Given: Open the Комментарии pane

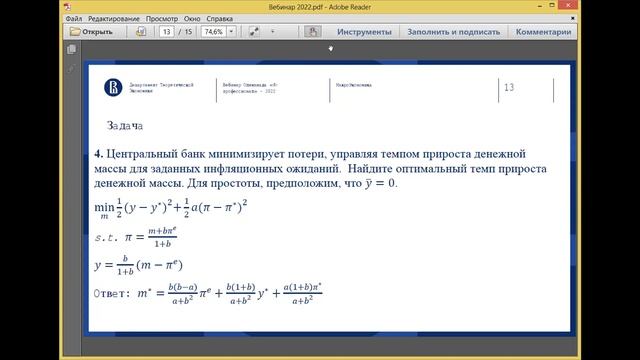Looking at the screenshot, I should [x=543, y=31].
